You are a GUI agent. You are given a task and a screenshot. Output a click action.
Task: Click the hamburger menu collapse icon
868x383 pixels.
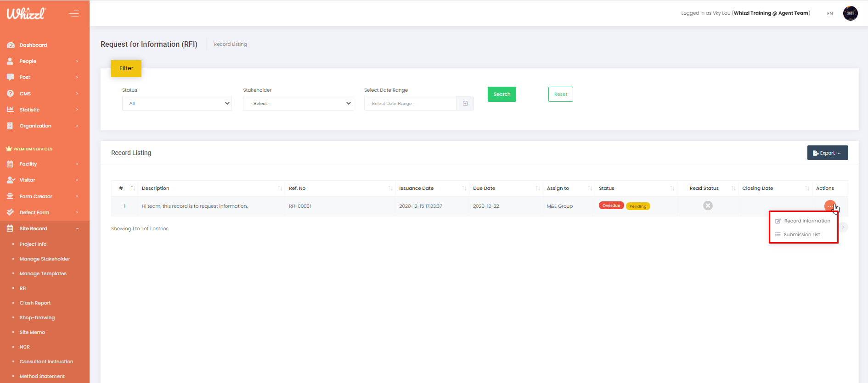coord(73,14)
